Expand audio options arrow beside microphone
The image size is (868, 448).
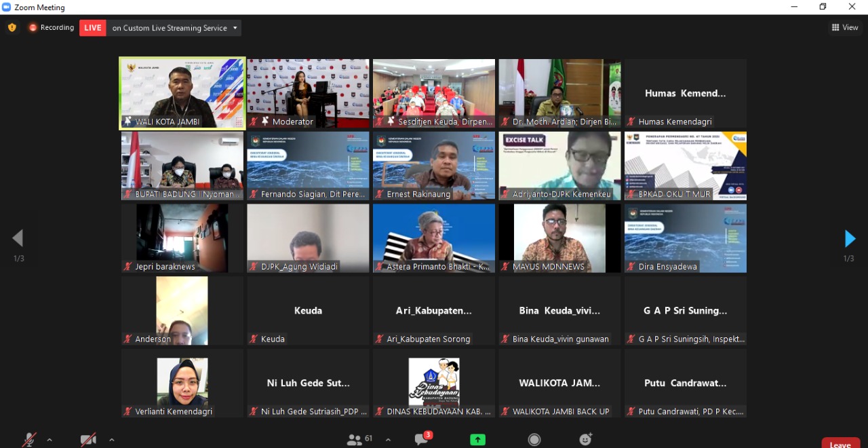pos(50,440)
